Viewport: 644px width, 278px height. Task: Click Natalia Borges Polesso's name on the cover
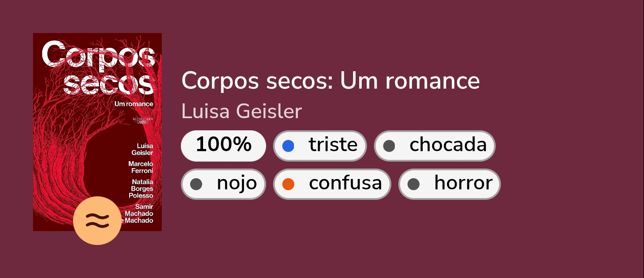142,189
